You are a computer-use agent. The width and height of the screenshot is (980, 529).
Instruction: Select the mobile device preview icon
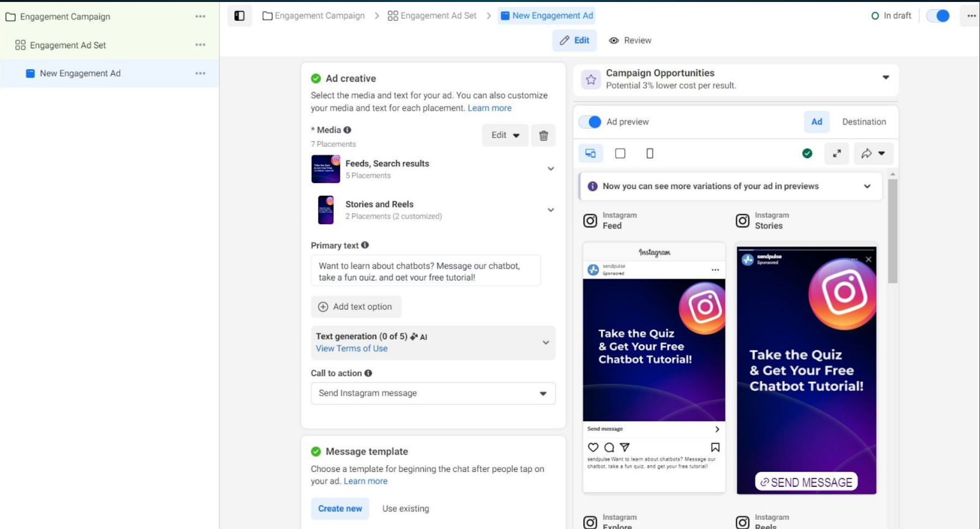650,154
